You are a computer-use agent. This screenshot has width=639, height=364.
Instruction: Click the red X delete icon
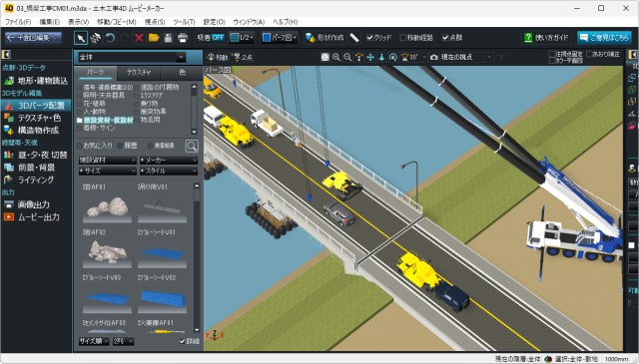coord(139,38)
